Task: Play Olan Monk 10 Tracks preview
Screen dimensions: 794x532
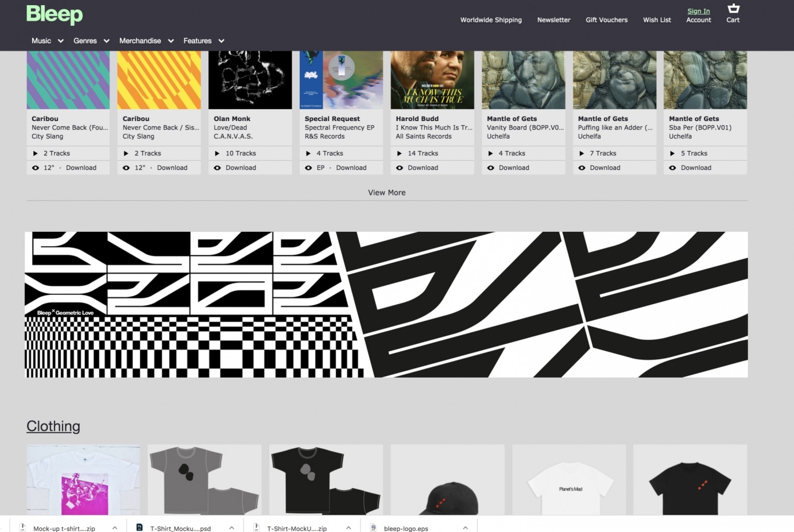Action: coord(217,153)
